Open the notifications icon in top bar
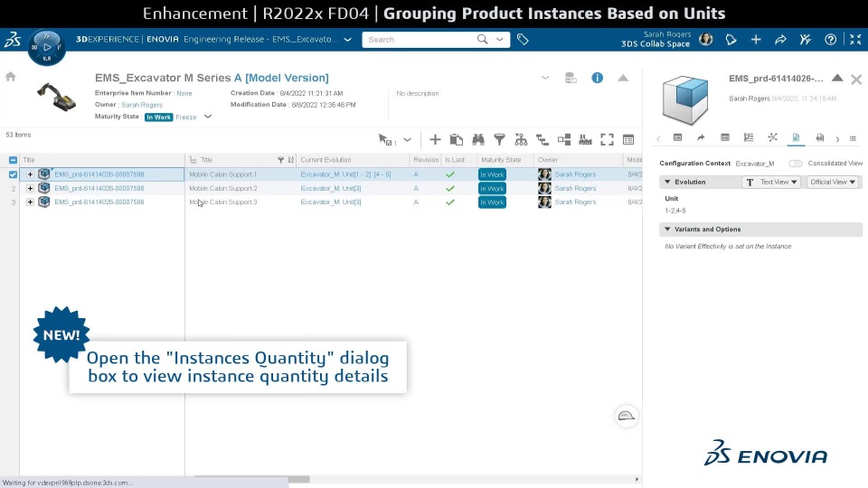The height and width of the screenshot is (488, 868). (x=731, y=39)
